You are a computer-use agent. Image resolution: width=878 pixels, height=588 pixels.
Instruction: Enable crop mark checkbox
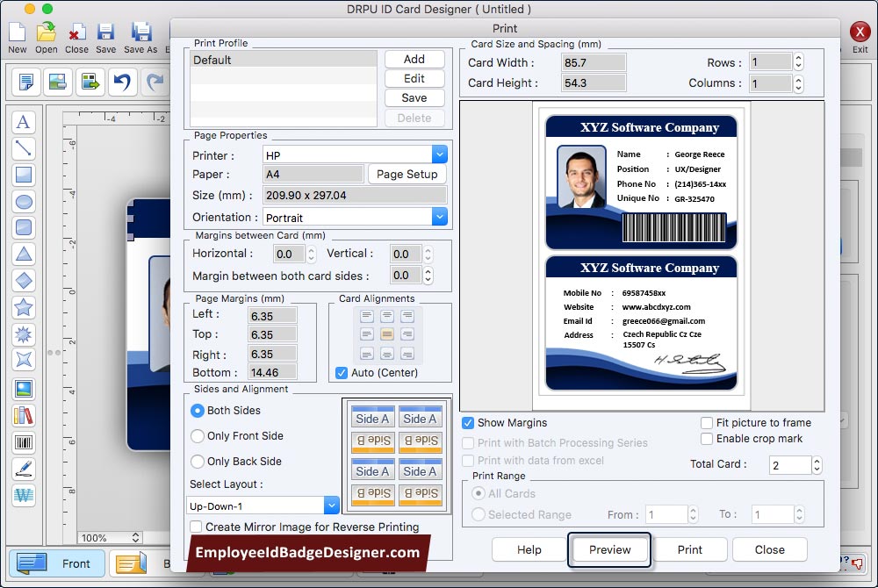click(x=707, y=439)
